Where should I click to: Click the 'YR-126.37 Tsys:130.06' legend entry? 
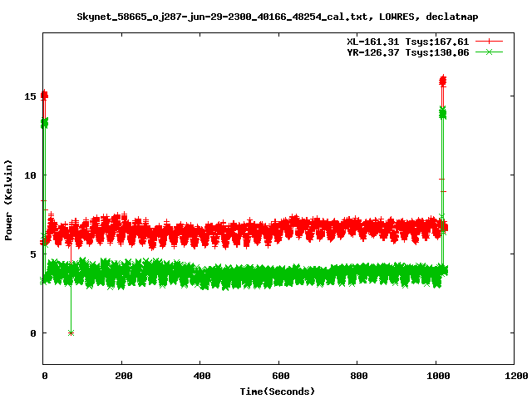coord(407,52)
